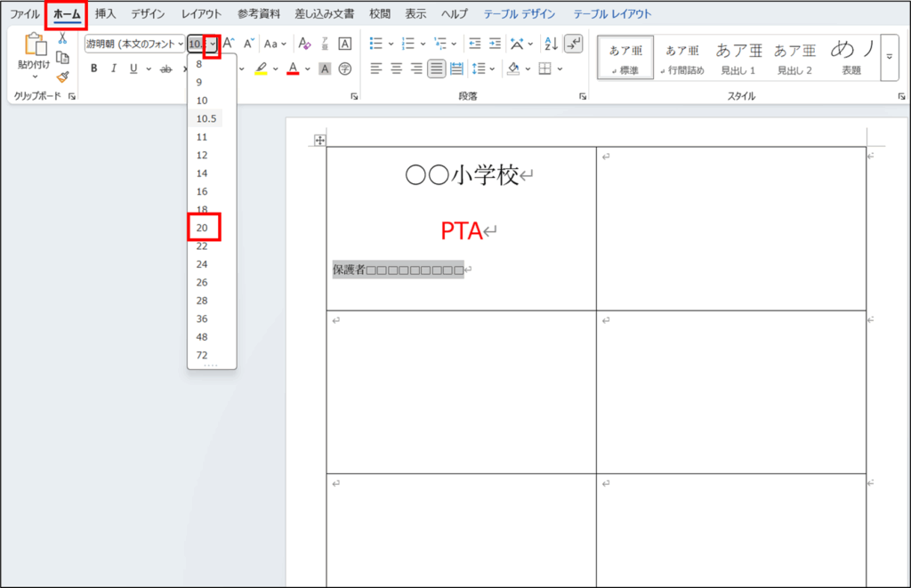Viewport: 911px width, 588px height.
Task: Insert a numbered list
Action: pos(408,44)
